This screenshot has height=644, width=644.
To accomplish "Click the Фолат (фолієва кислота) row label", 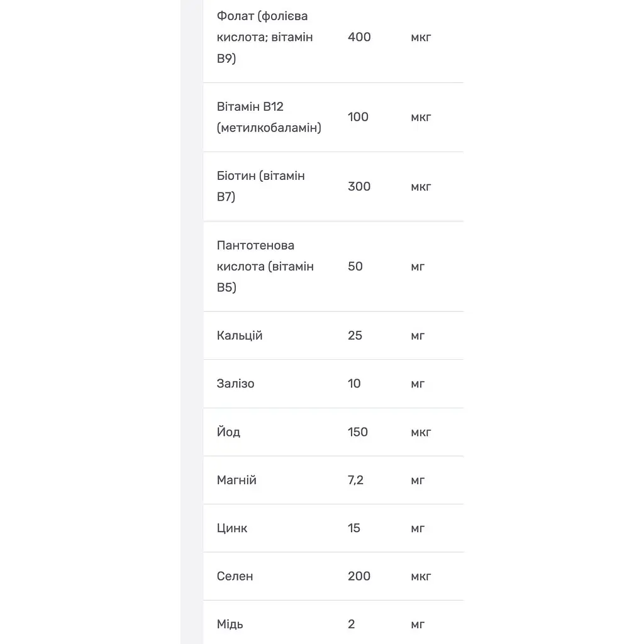I will (265, 37).
